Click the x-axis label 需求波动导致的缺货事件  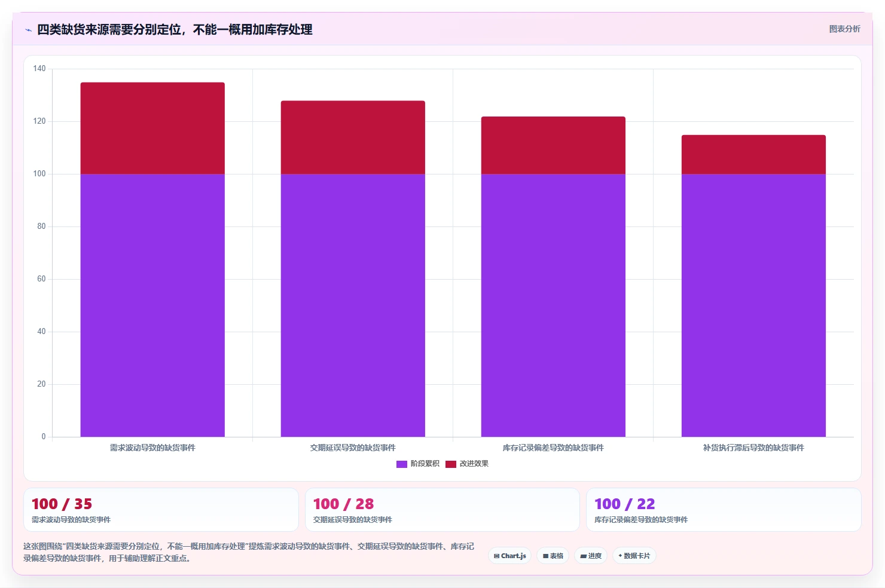152,448
